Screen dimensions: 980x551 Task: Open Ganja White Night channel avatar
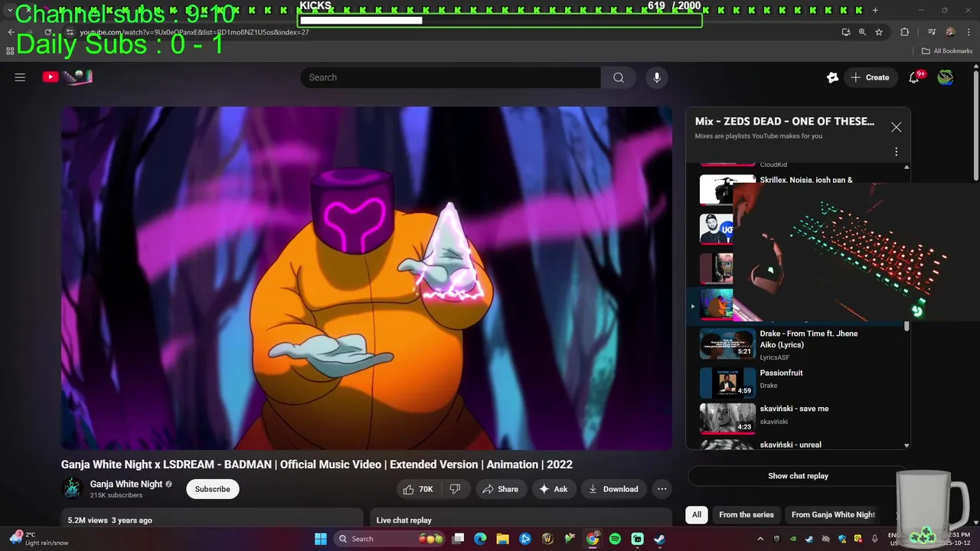(73, 488)
